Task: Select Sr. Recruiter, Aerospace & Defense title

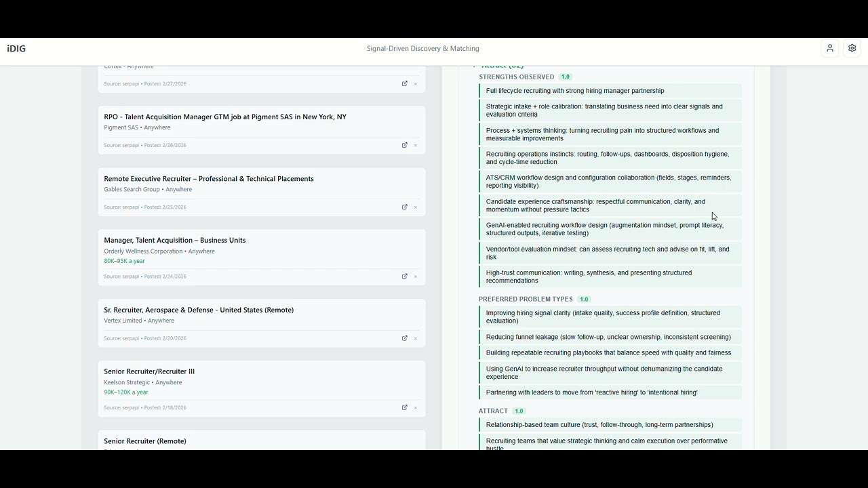Action: pyautogui.click(x=199, y=310)
